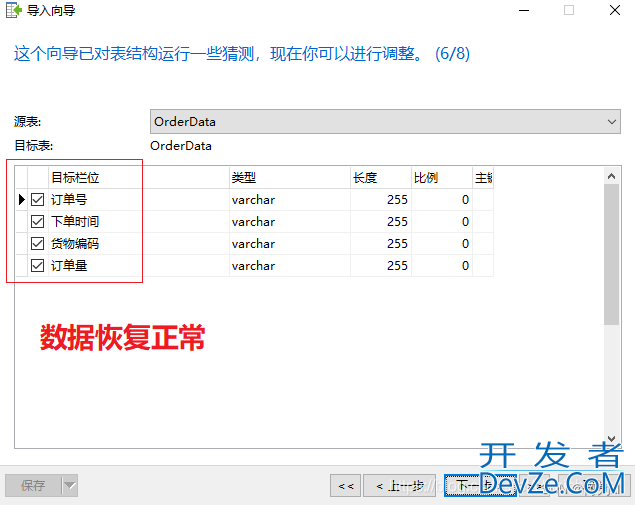Click the scrollbar up arrow of field list
Image resolution: width=635 pixels, height=505 pixels.
pos(612,176)
